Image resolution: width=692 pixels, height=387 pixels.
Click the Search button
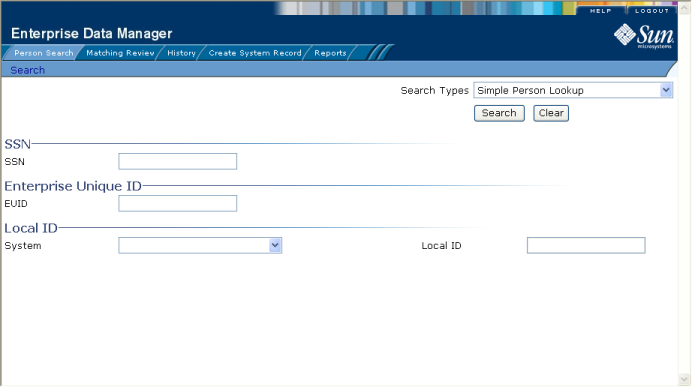(499, 113)
